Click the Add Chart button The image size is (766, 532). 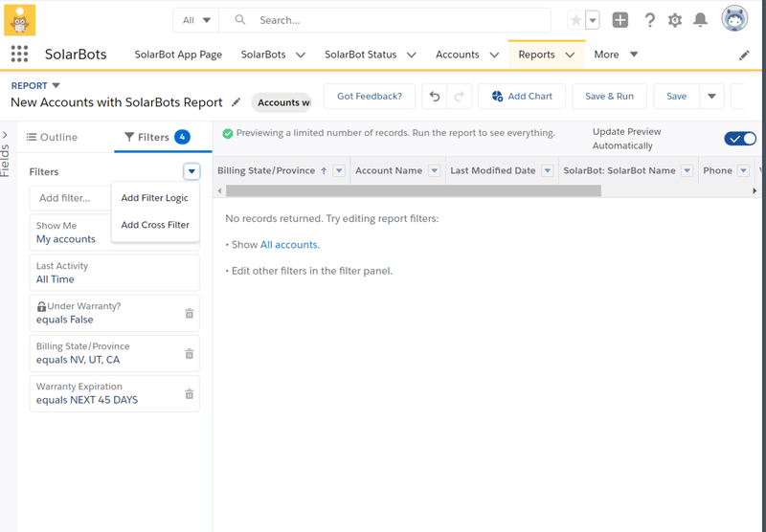point(522,96)
